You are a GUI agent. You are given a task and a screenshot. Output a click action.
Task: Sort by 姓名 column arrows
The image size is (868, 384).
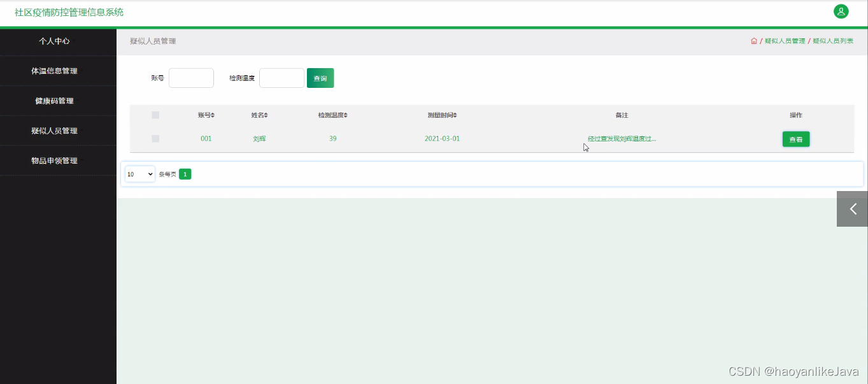point(266,115)
